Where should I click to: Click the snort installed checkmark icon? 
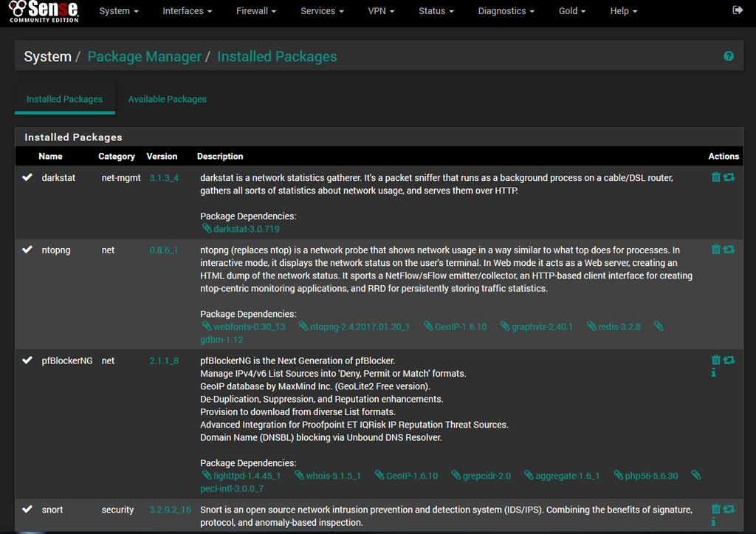click(x=27, y=509)
